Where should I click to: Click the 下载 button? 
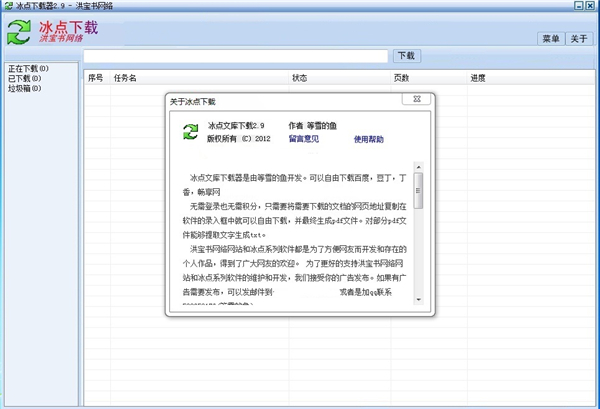point(407,56)
